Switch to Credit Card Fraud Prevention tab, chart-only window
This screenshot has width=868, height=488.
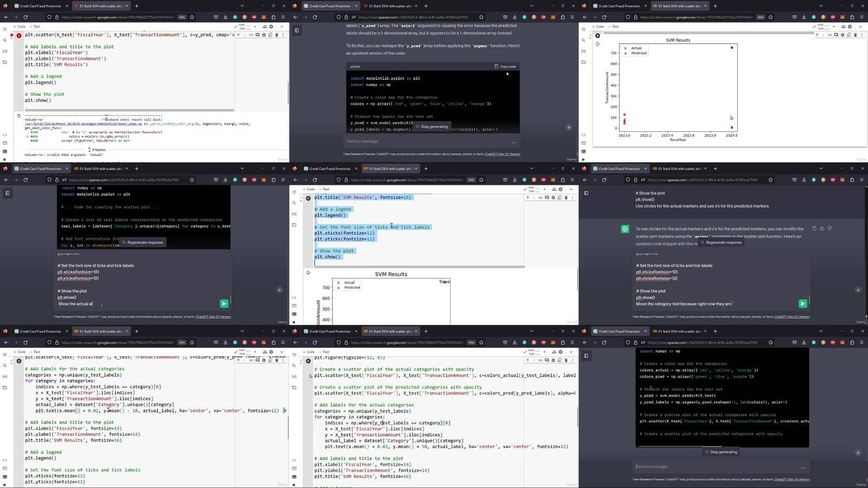tap(620, 6)
